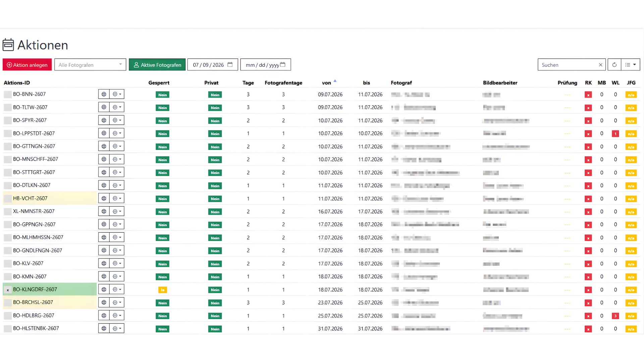Click Aktion anlegen button
This screenshot has width=644, height=362.
[27, 65]
